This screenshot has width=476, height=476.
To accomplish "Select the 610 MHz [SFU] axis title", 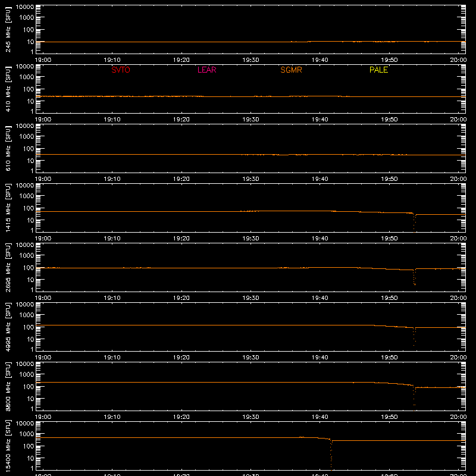I will [x=8, y=148].
